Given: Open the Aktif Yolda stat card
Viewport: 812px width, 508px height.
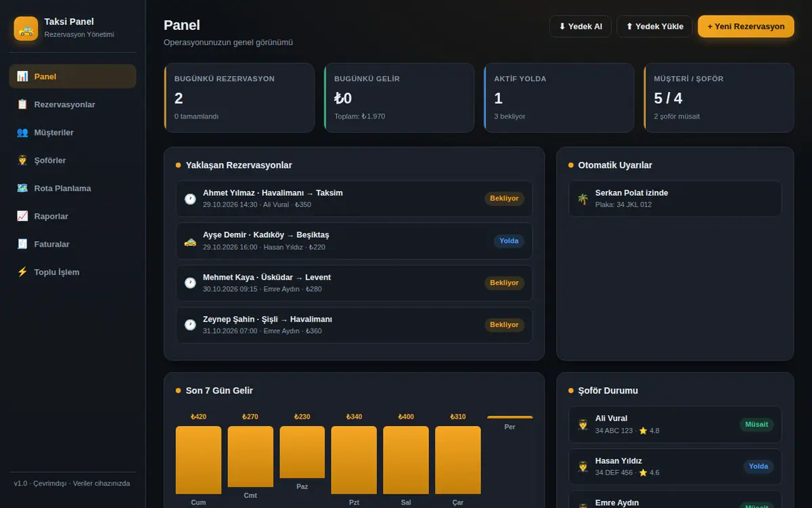Looking at the screenshot, I should point(559,98).
